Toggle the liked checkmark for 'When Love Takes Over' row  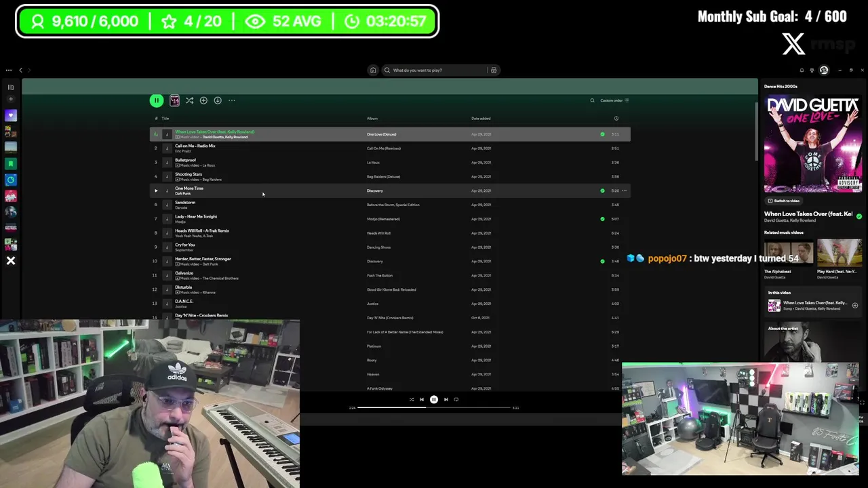click(x=602, y=134)
